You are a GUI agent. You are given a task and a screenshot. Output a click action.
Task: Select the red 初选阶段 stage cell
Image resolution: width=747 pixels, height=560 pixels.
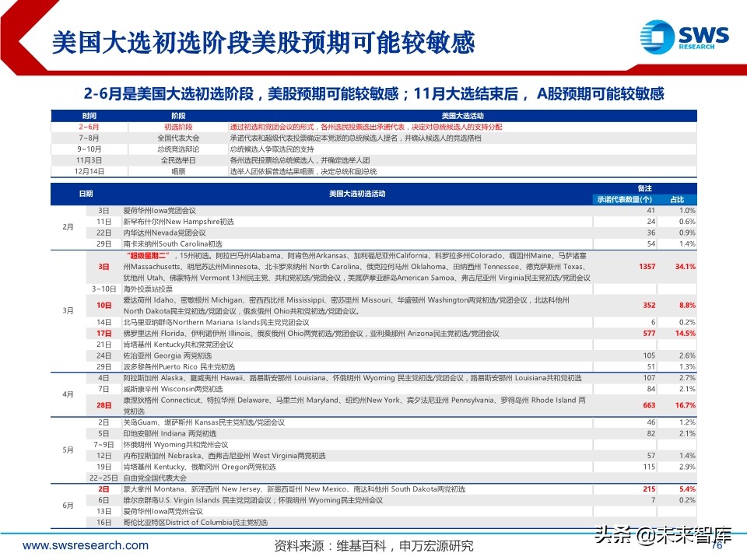178,127
